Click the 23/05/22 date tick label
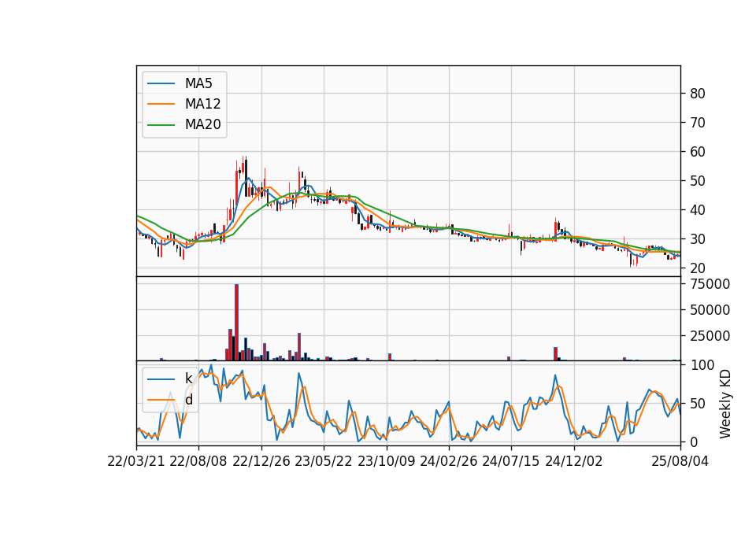This screenshot has height=543, width=756. (x=324, y=461)
